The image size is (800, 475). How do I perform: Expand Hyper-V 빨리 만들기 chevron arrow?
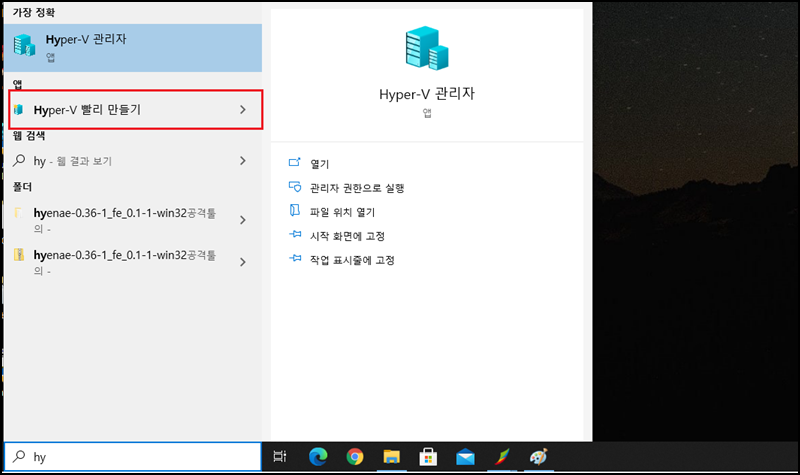click(243, 110)
